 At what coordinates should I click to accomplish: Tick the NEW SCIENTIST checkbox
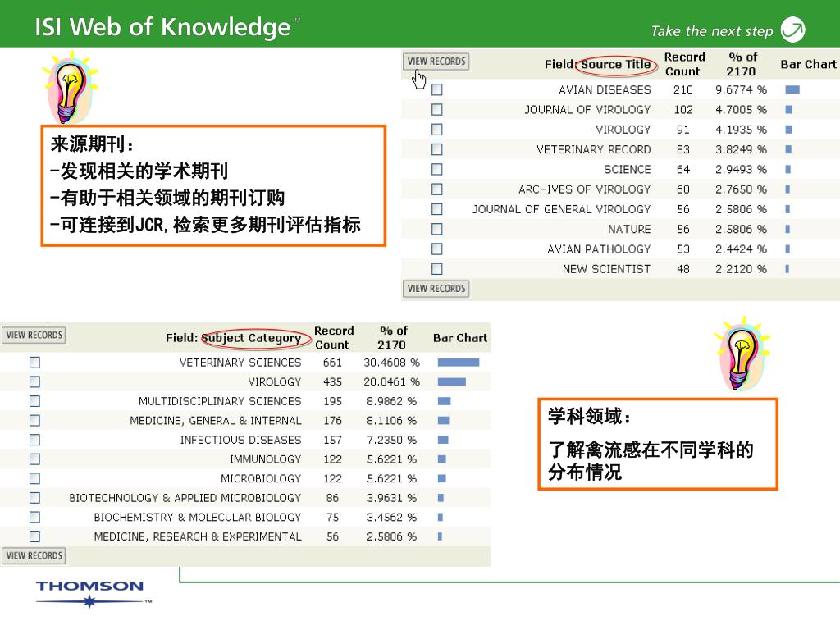click(x=437, y=268)
